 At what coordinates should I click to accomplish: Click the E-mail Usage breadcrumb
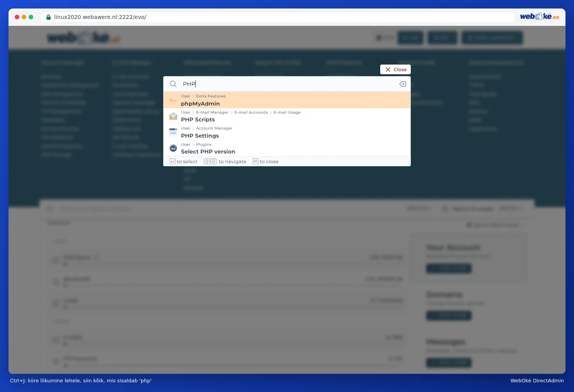pos(287,112)
